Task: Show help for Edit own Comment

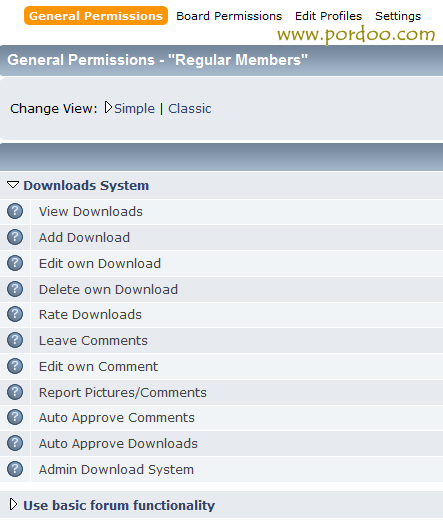Action: pos(15,366)
